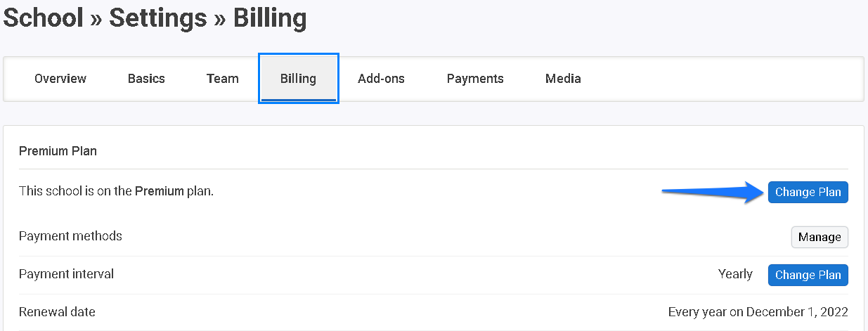Switch to the Payments tab
The height and width of the screenshot is (331, 868).
[475, 79]
